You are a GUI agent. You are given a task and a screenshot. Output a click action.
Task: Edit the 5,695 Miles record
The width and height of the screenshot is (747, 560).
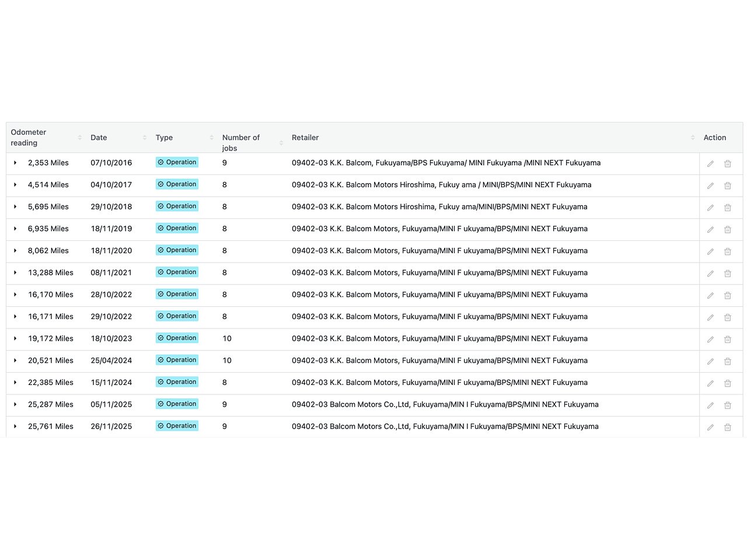[710, 208]
